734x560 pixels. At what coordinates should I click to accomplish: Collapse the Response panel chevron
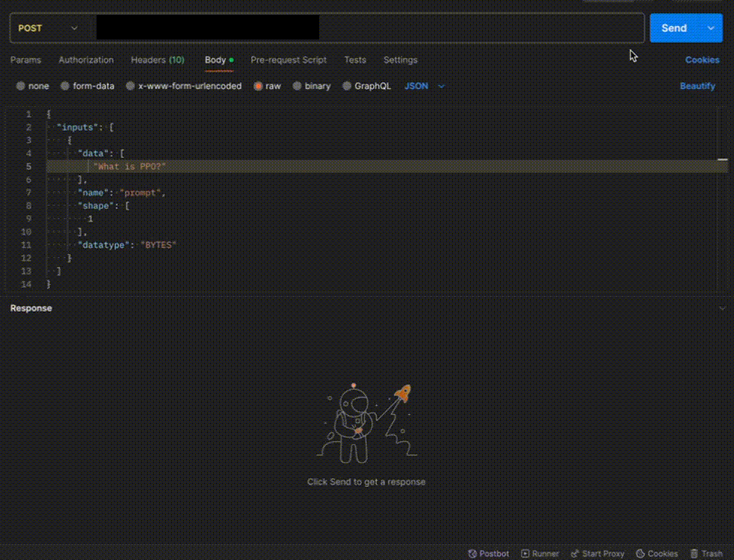click(x=721, y=308)
